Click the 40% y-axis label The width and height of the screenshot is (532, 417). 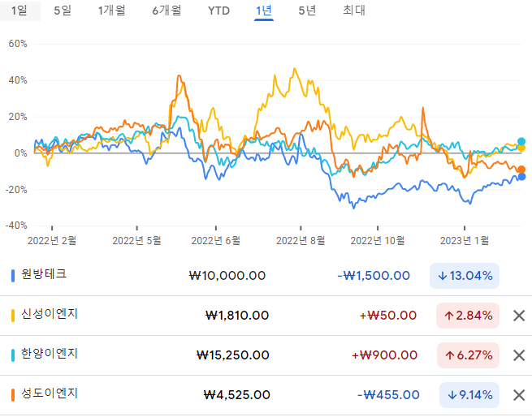point(18,80)
